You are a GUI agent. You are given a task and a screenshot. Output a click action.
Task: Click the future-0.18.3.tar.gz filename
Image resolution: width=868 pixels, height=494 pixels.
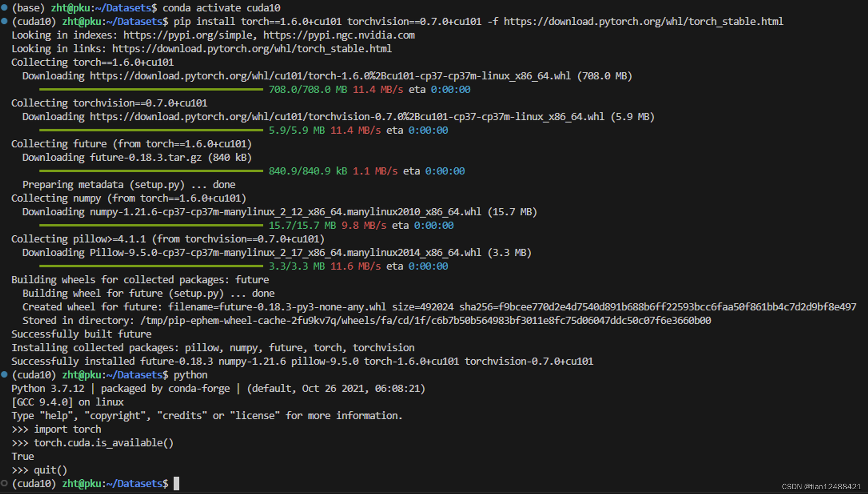point(147,157)
